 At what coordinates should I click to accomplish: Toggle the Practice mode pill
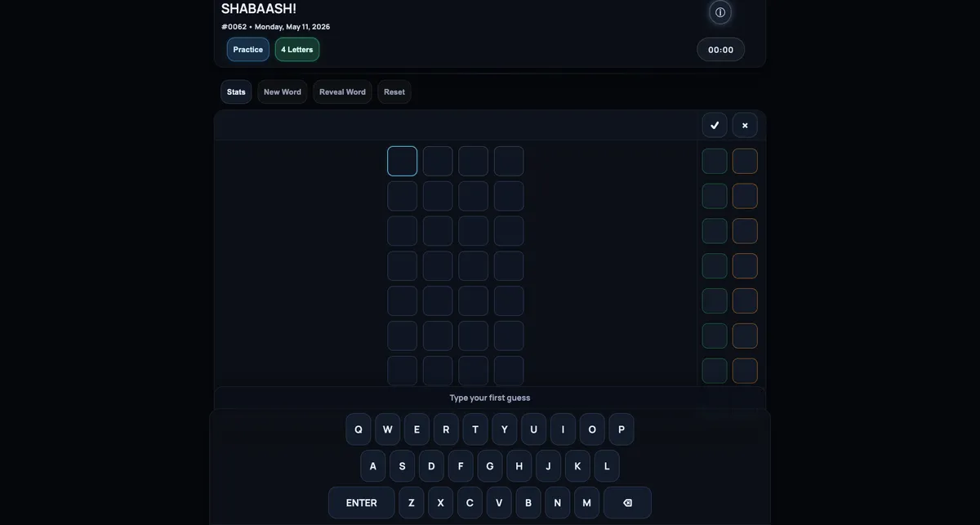pos(248,49)
